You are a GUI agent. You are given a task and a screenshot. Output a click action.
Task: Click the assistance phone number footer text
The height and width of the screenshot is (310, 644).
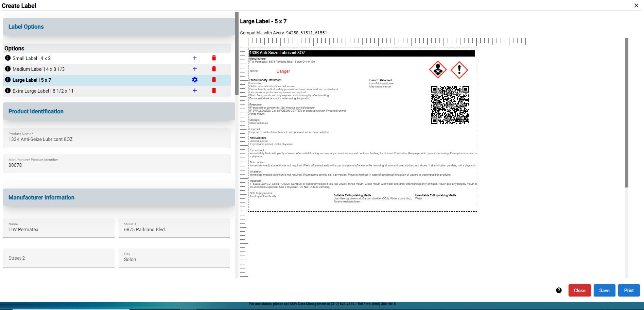[323, 304]
